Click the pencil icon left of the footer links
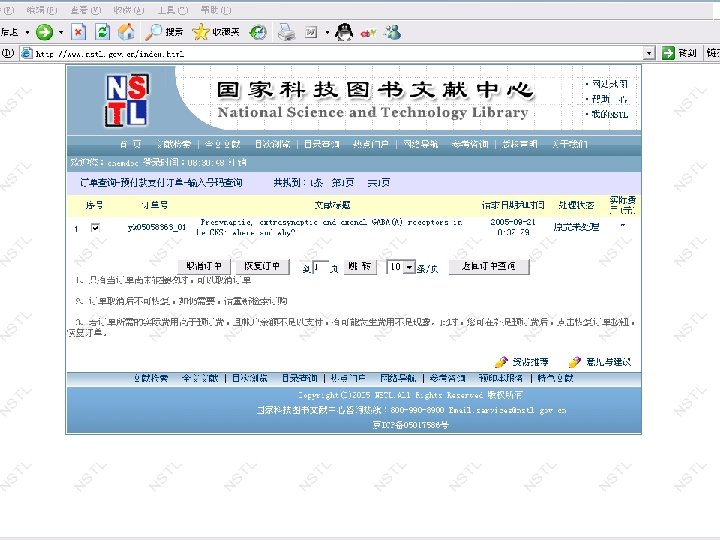The image size is (720, 540). (x=501, y=362)
